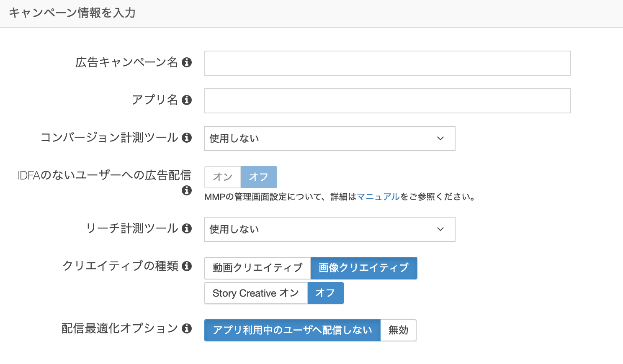Click info icon beside 広告キャンペーン名
The height and width of the screenshot is (364, 623).
point(187,62)
